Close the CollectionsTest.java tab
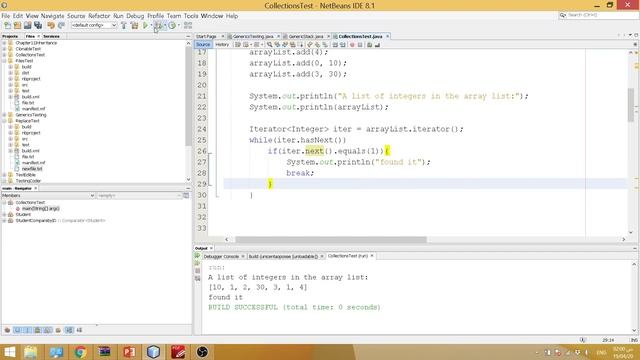Viewport: 640px width, 360px height. pyautogui.click(x=387, y=36)
